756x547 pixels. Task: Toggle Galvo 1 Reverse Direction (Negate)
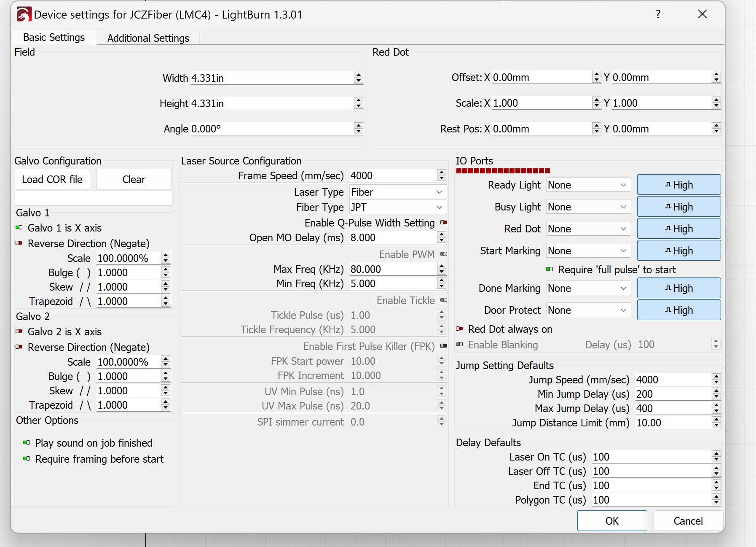point(19,243)
